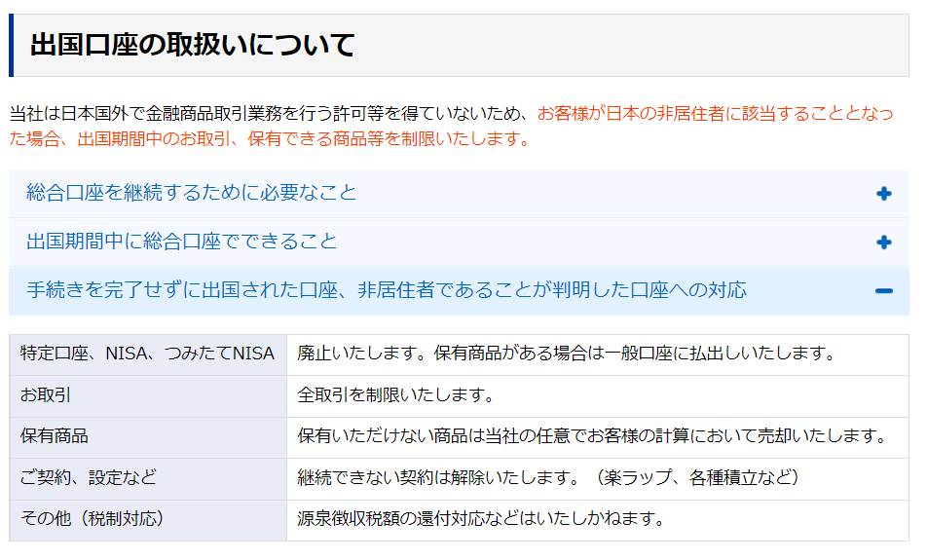Select table cell ご契約、設定など
This screenshot has height=560, width=927.
coord(148,479)
